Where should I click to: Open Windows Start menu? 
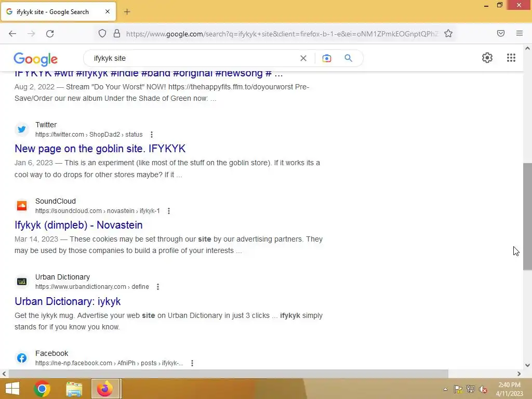12,389
